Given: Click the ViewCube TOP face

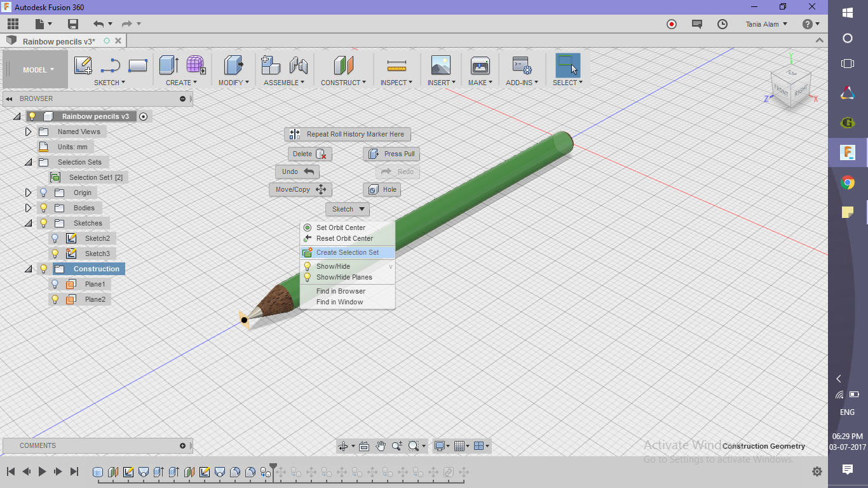Looking at the screenshot, I should [x=792, y=74].
